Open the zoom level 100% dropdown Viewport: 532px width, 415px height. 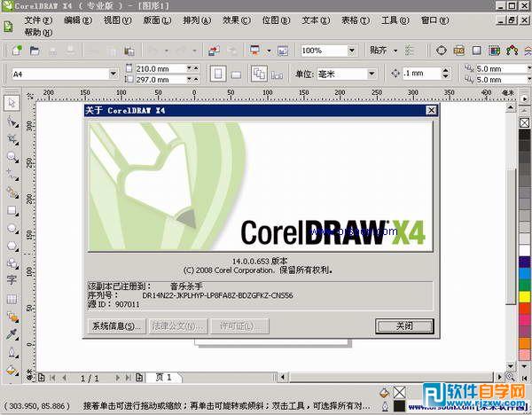pos(351,51)
